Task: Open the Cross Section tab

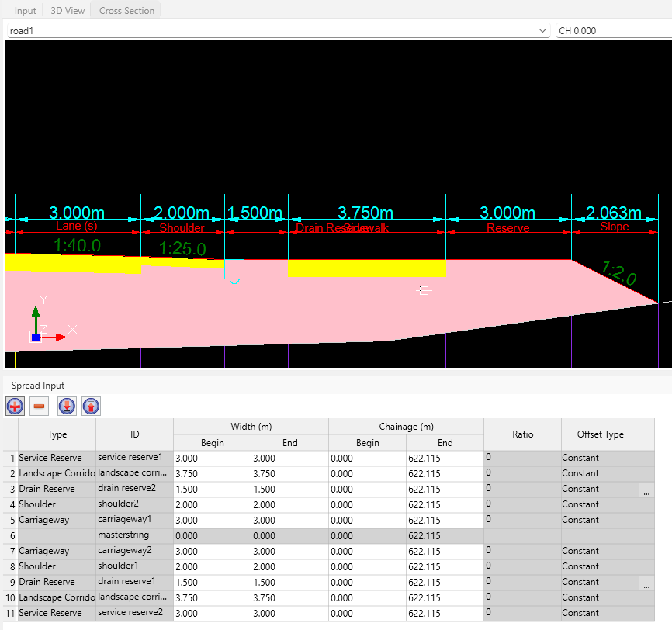Action: [126, 11]
